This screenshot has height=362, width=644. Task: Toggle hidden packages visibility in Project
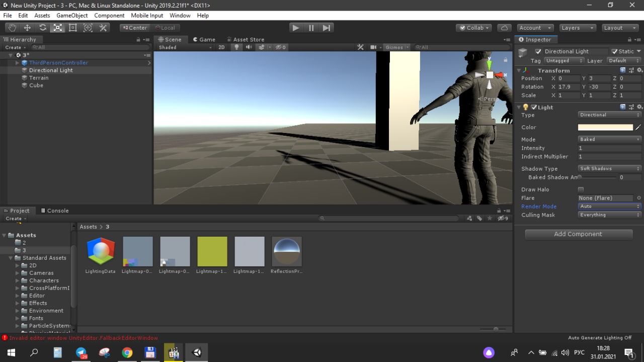[x=503, y=219]
